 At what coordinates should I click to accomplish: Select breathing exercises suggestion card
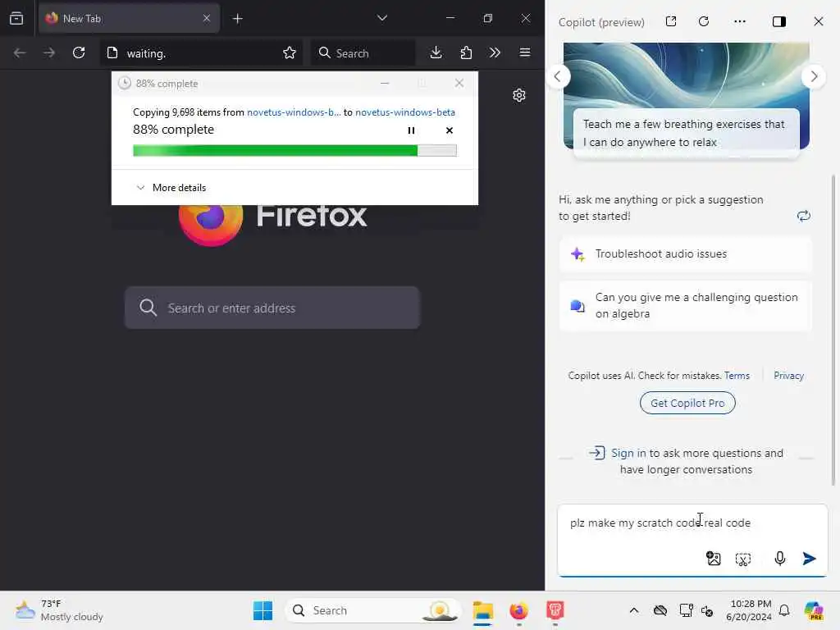point(687,133)
